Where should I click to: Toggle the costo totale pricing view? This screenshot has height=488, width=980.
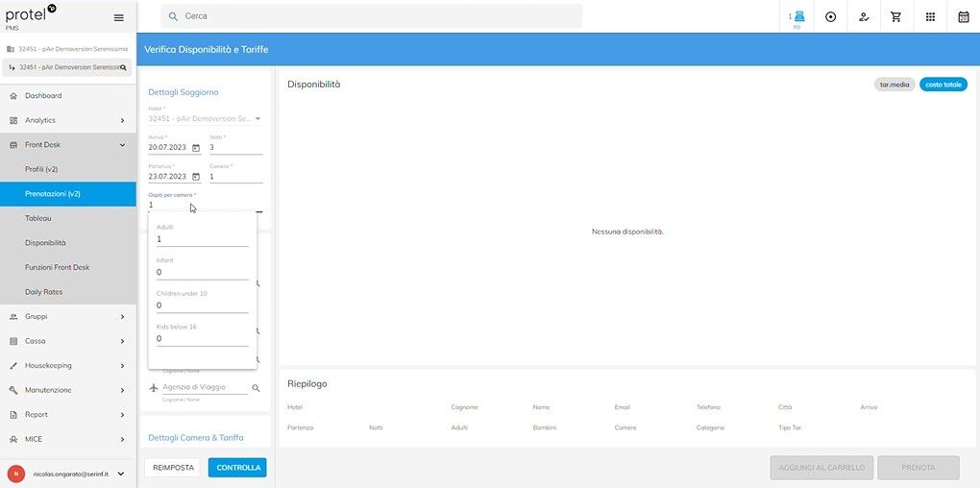click(x=943, y=85)
